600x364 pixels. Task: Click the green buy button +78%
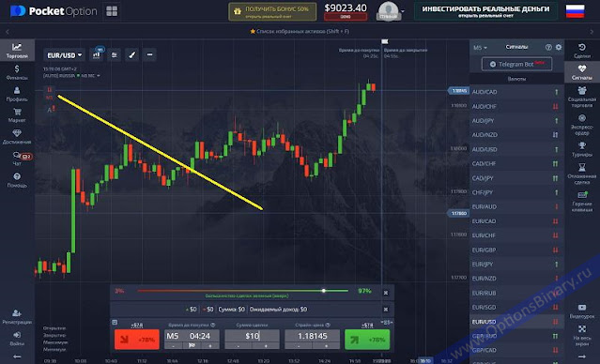pyautogui.click(x=367, y=340)
